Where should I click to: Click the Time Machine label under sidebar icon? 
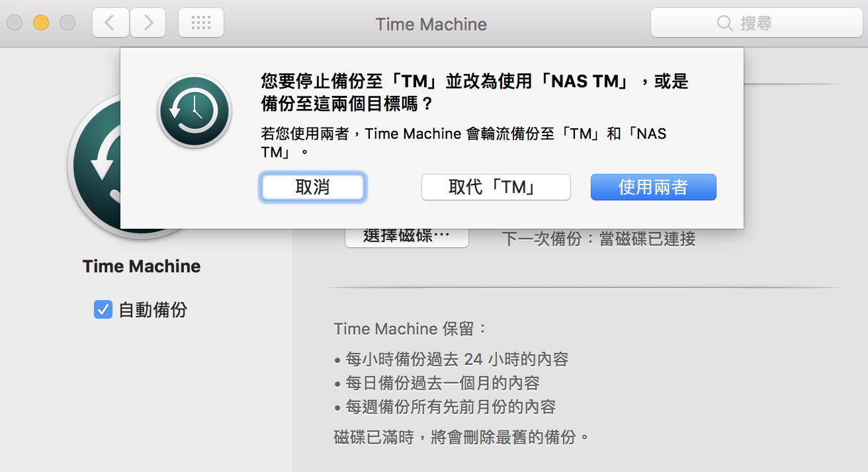coord(141,266)
